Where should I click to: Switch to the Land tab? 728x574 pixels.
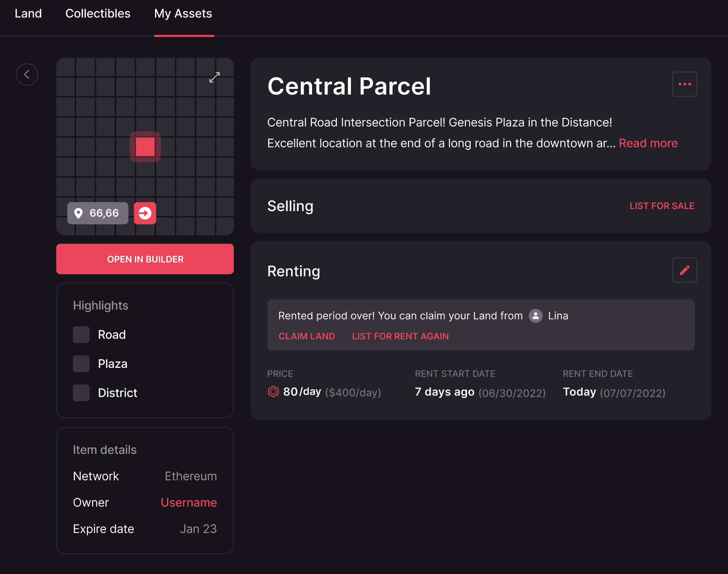click(28, 13)
